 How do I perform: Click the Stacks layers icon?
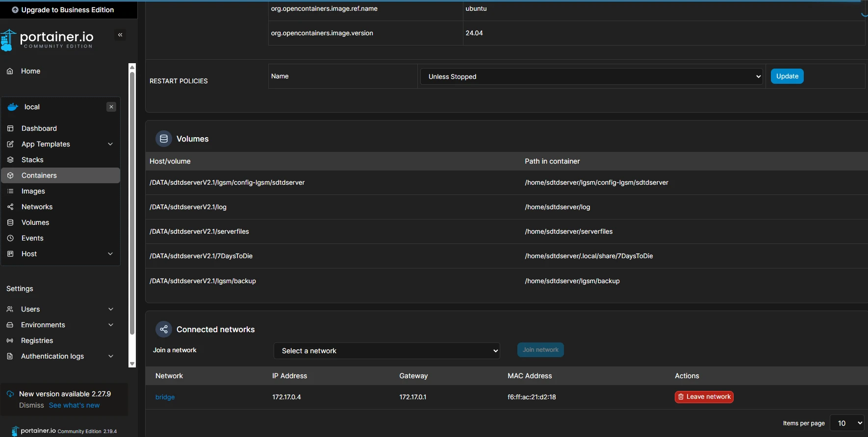10,160
